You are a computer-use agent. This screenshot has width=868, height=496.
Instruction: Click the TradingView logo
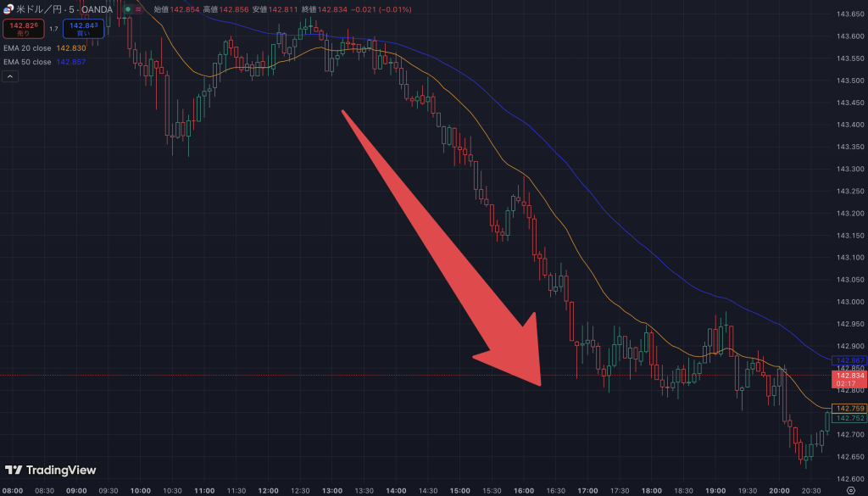pos(51,470)
